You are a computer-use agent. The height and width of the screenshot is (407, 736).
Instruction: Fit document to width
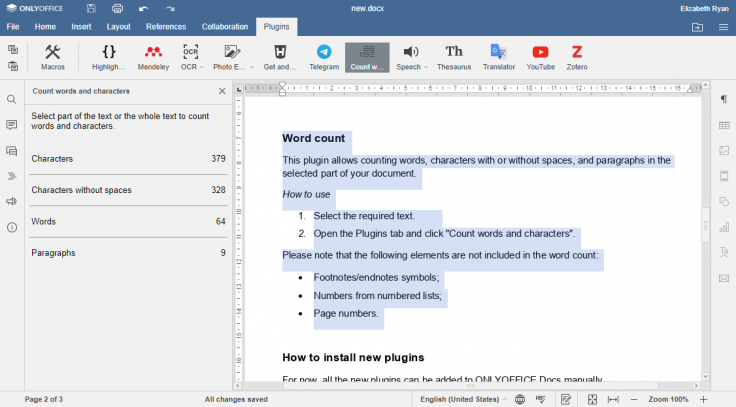(613, 399)
